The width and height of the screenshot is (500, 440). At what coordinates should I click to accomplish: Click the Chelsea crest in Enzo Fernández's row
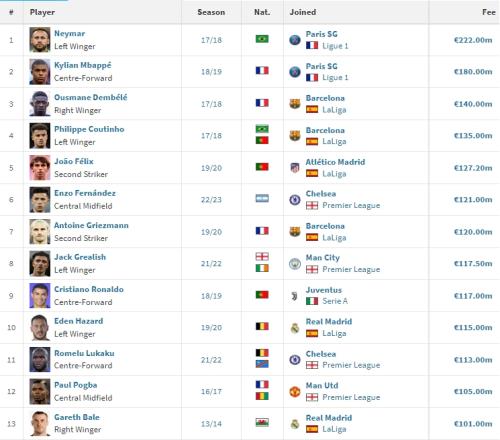pos(295,200)
